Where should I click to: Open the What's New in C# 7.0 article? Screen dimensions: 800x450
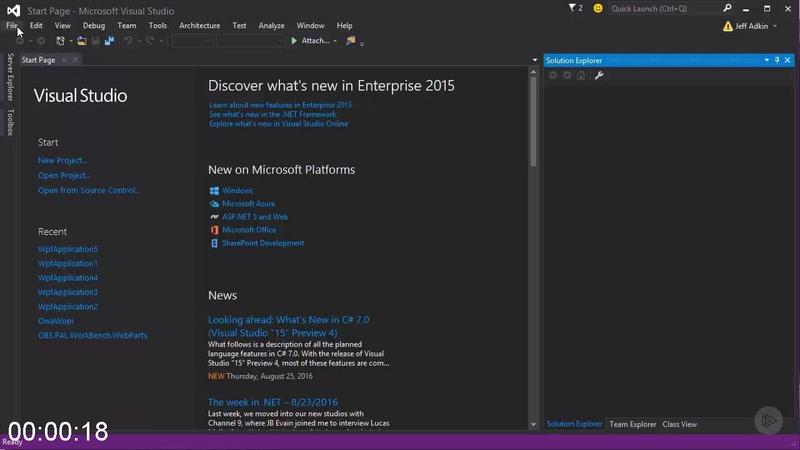pos(288,326)
